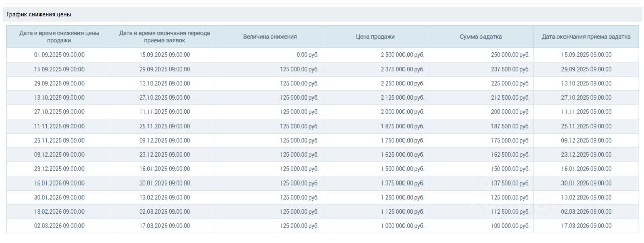Click 17.03.2026 09:00:00 in the deposit deadline column
Viewport: 644px width, 243px height.
click(x=587, y=226)
